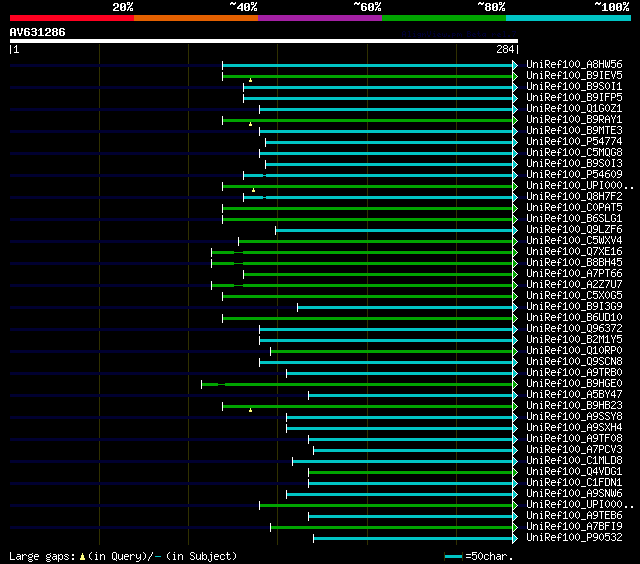This screenshot has height=564, width=640.
Task: Click the AV631286 query name label
Action: (x=38, y=32)
